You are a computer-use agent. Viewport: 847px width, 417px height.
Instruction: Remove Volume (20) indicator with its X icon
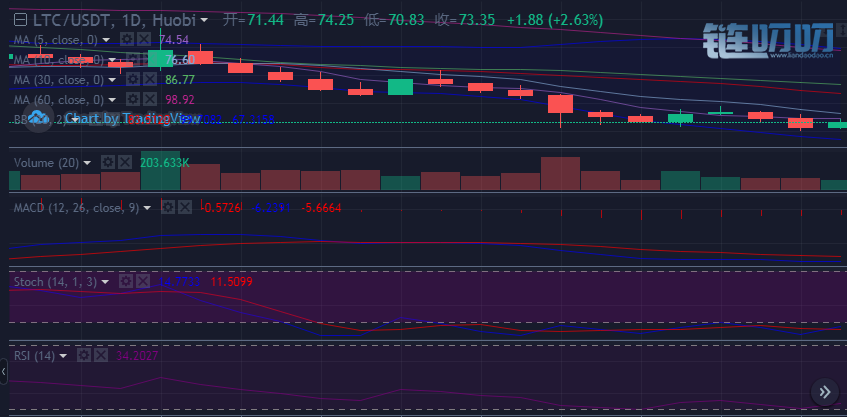point(125,163)
